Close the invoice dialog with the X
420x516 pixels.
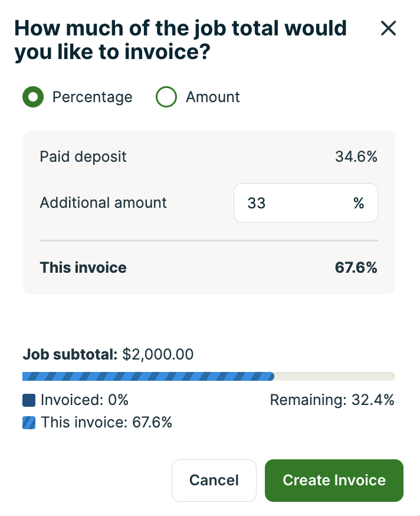pos(388,28)
